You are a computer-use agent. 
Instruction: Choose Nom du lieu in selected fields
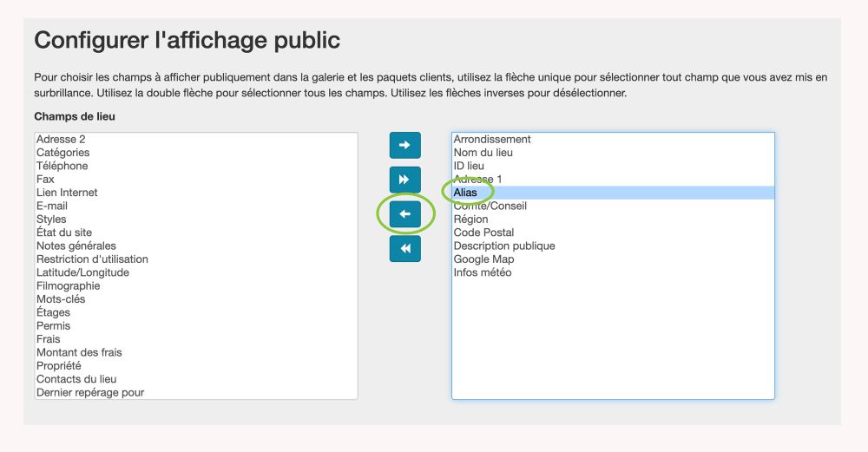[483, 153]
